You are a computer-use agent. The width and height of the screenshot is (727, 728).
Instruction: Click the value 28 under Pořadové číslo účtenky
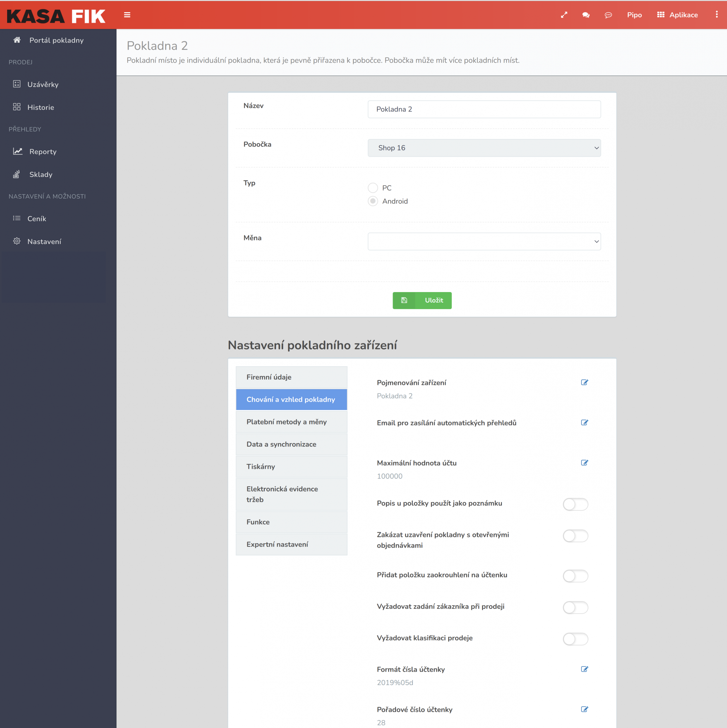pos(381,723)
